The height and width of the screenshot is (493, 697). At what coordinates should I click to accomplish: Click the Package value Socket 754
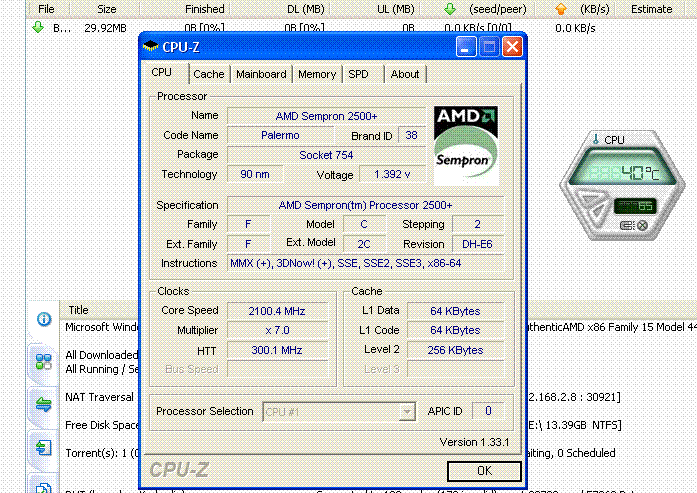click(326, 155)
